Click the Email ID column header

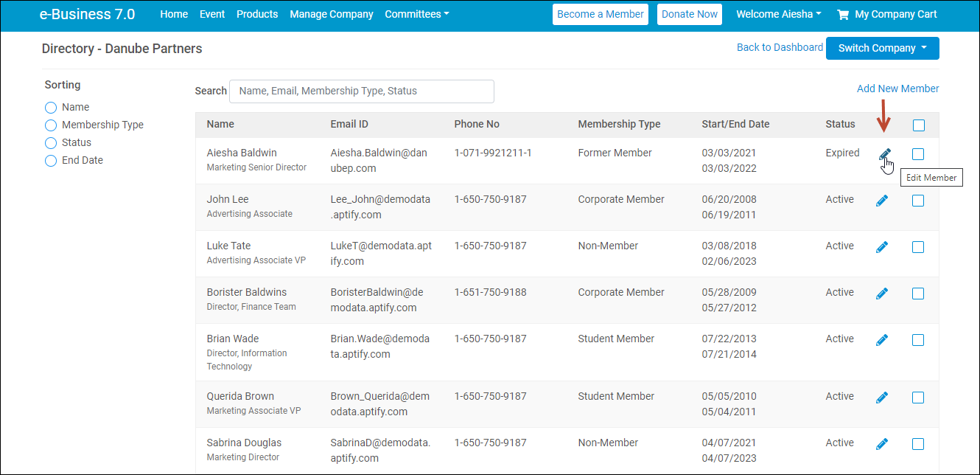[x=349, y=124]
